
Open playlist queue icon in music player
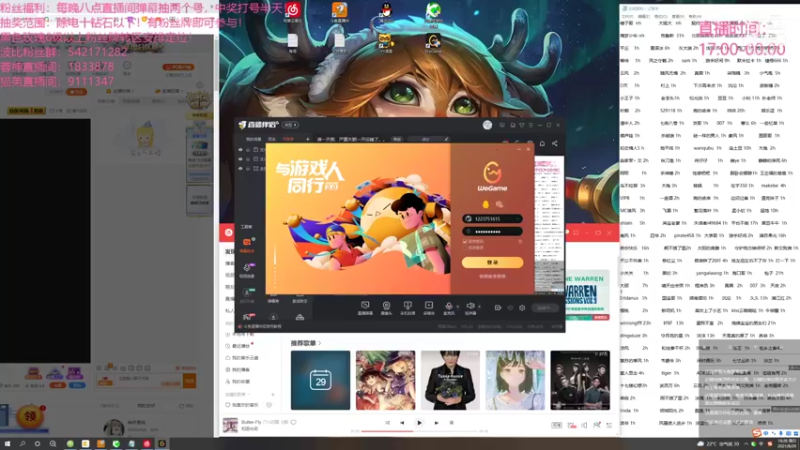(x=609, y=425)
